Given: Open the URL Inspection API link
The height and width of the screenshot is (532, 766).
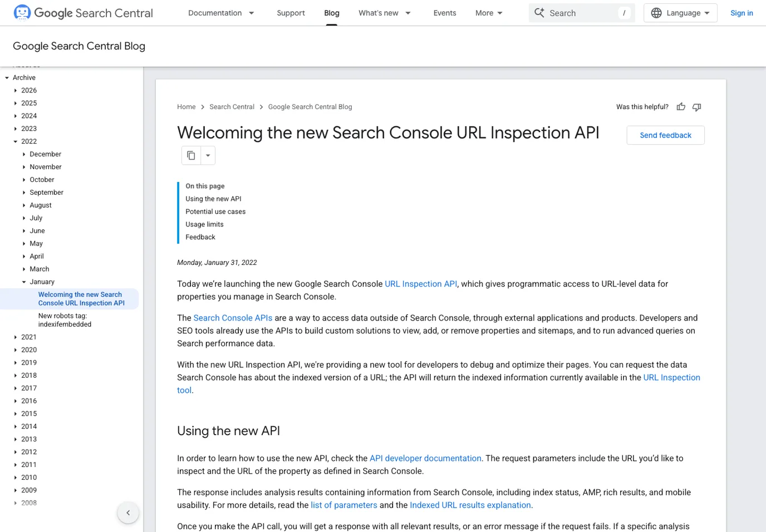Looking at the screenshot, I should pyautogui.click(x=421, y=284).
